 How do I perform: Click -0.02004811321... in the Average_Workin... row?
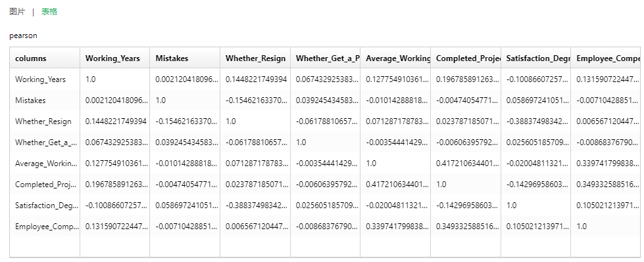point(537,164)
